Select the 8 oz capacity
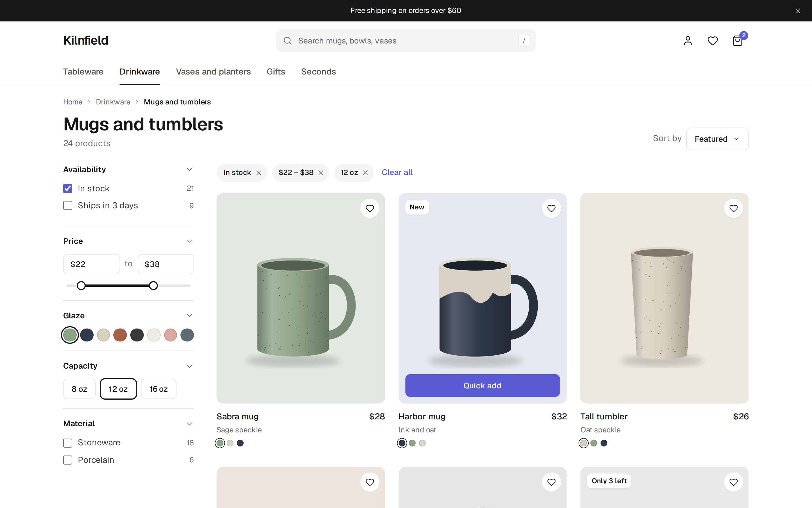 tap(79, 389)
